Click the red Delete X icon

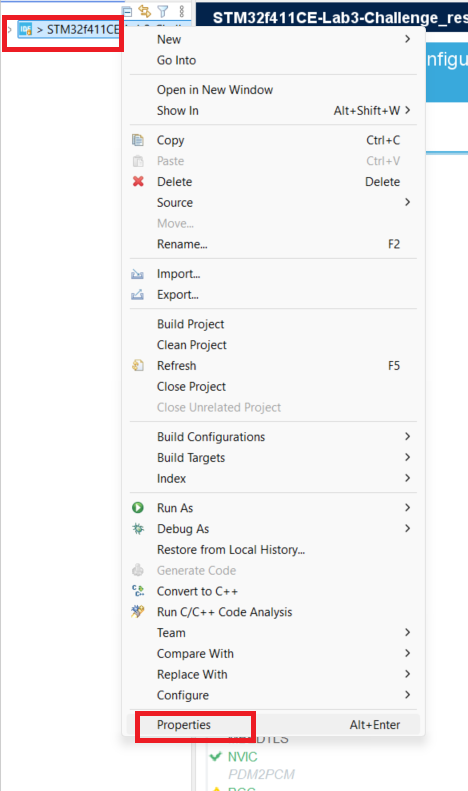(x=138, y=181)
